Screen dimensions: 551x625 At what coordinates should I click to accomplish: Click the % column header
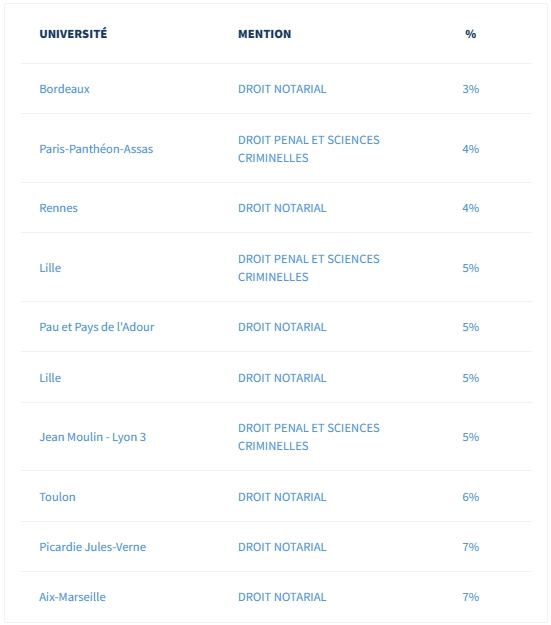[x=471, y=34]
